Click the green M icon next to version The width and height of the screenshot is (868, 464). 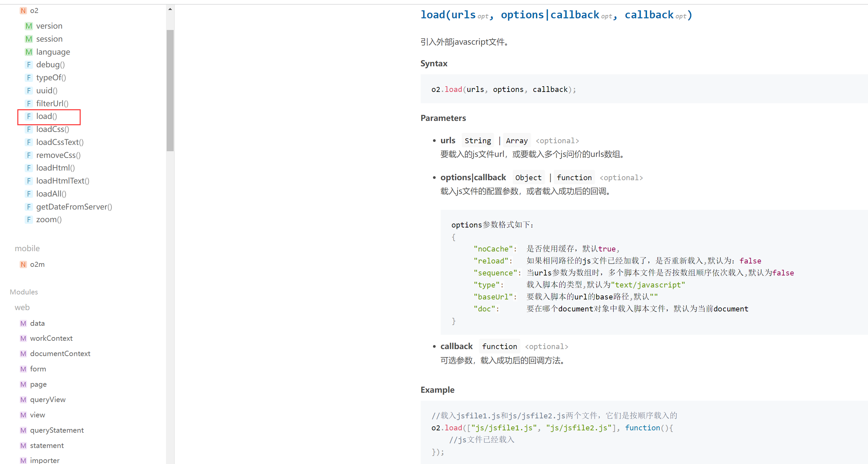[29, 26]
